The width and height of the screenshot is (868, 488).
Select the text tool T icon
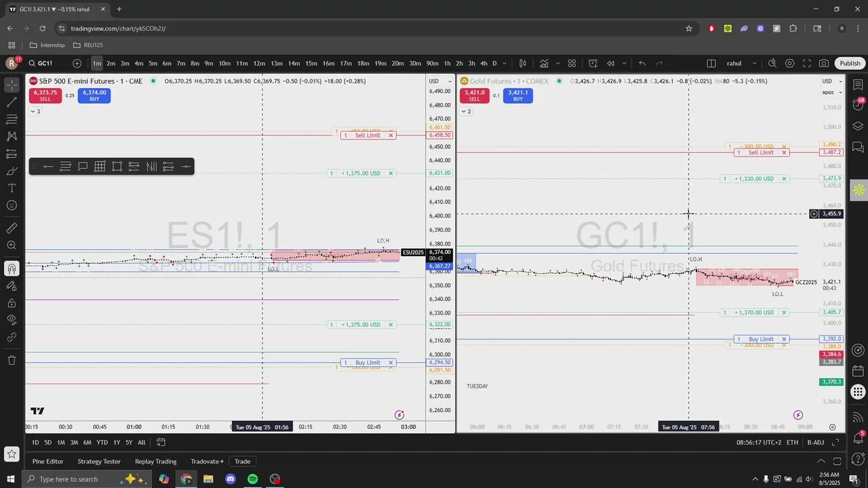tap(12, 188)
